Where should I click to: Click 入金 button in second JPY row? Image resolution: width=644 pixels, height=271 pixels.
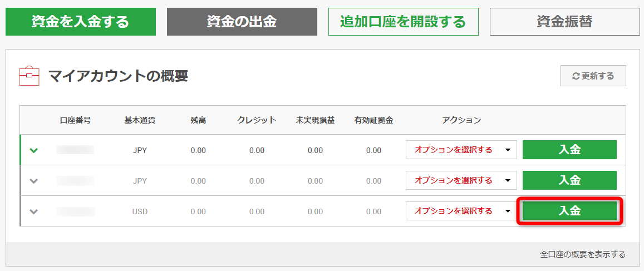coord(569,180)
